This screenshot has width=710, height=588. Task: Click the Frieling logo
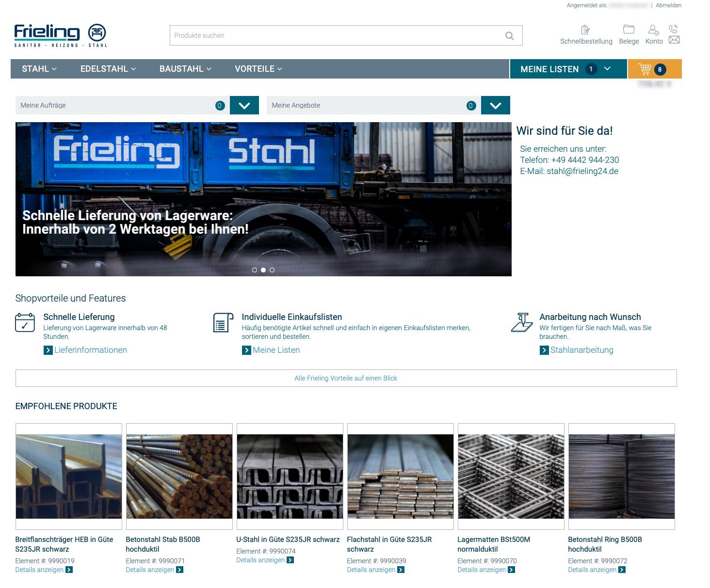[x=61, y=35]
